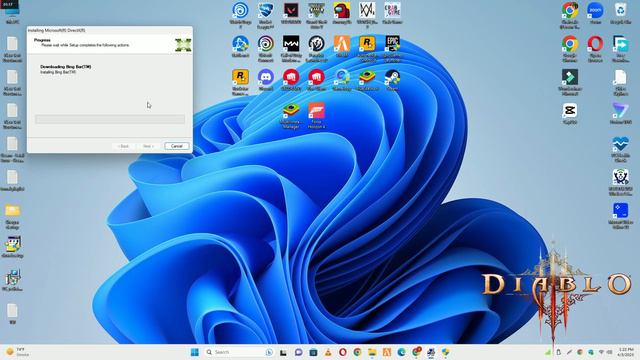Open the PC Health Check shortcut
The width and height of the screenshot is (640, 360).
(620, 149)
